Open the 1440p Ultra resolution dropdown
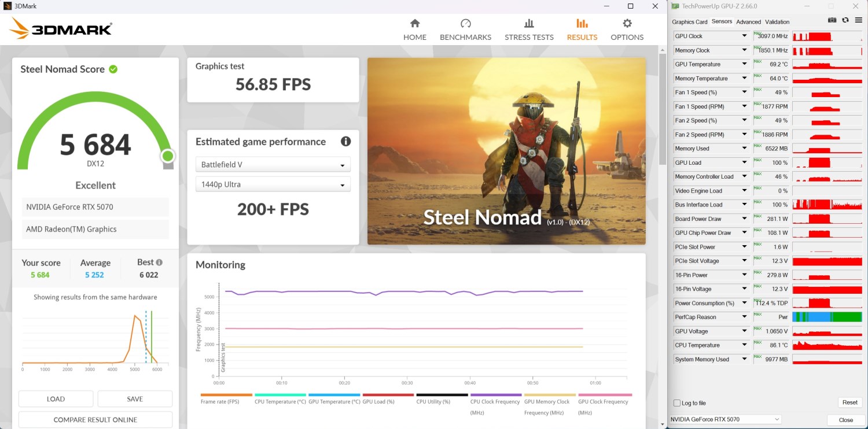Image resolution: width=868 pixels, height=429 pixels. point(273,184)
